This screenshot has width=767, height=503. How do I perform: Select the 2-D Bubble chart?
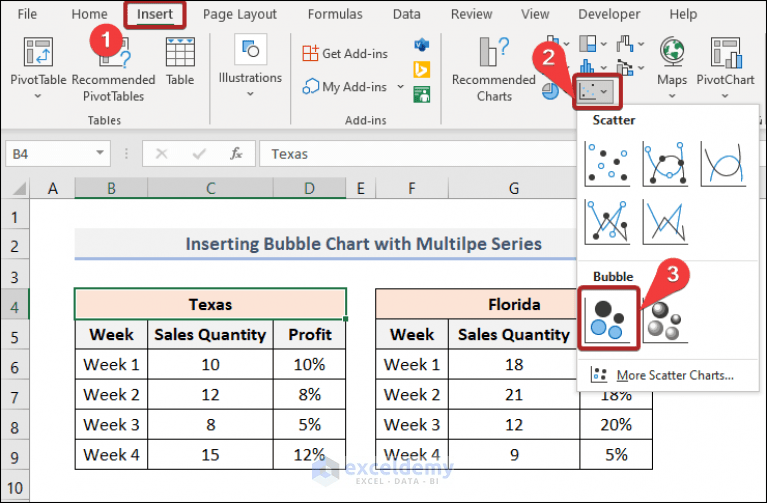click(x=608, y=320)
